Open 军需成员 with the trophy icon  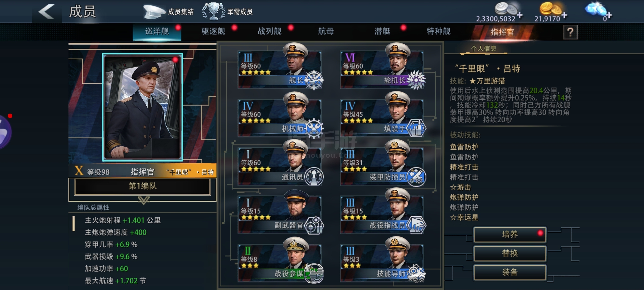pyautogui.click(x=227, y=12)
